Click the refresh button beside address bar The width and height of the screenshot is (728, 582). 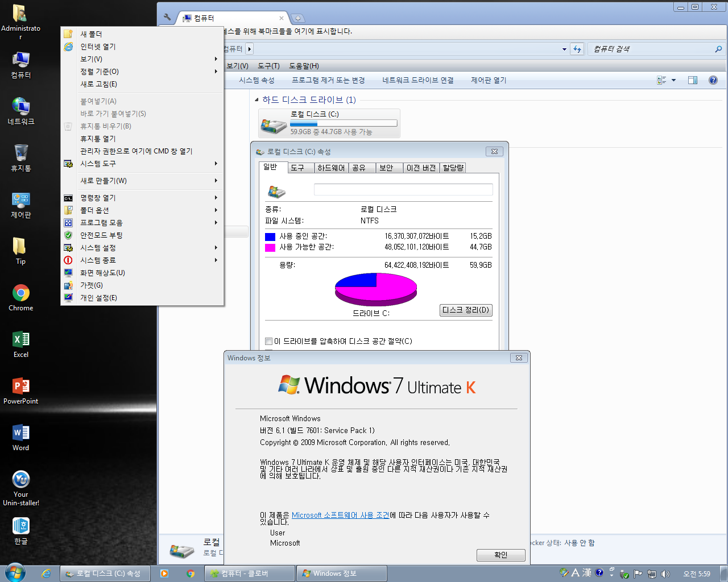(x=577, y=49)
